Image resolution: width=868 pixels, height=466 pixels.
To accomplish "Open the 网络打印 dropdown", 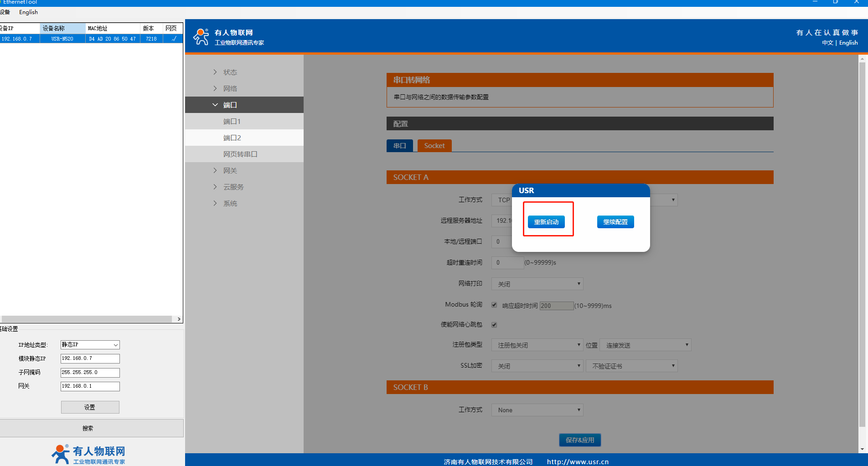I will (537, 284).
